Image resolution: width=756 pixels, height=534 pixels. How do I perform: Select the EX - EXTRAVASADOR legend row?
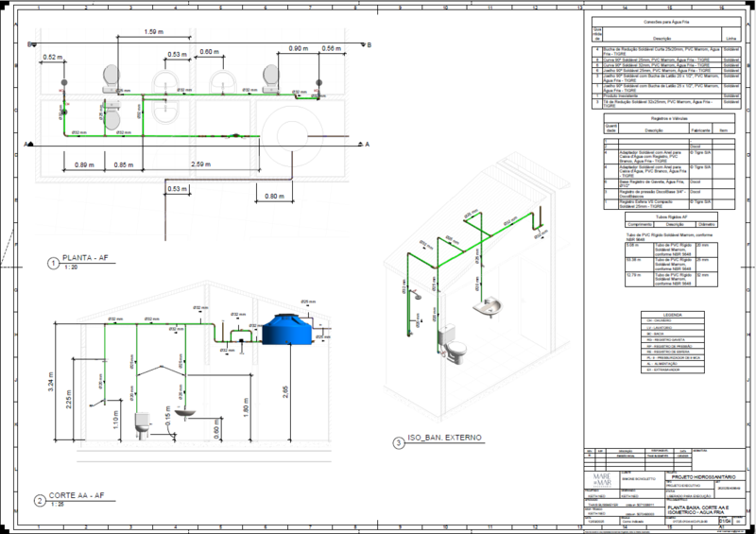click(673, 370)
